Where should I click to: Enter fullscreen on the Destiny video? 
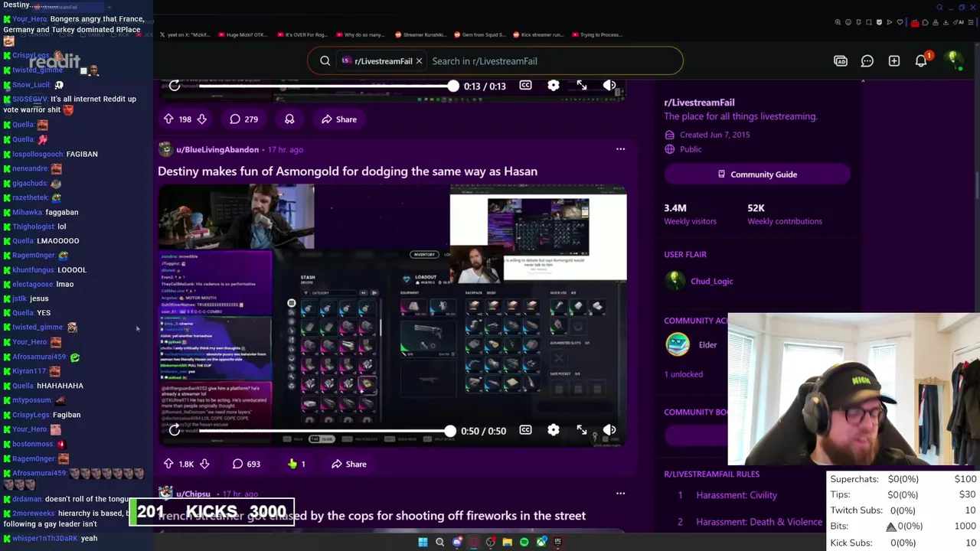[x=582, y=430]
